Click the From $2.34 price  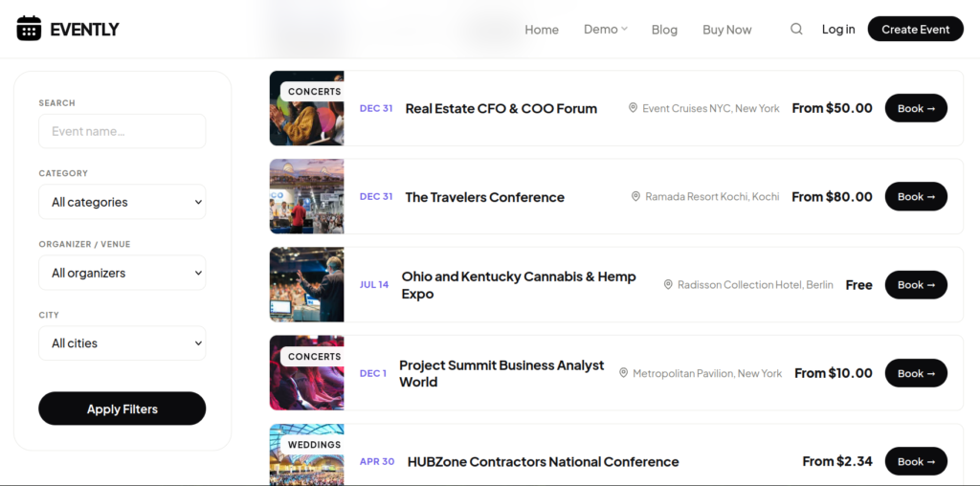click(837, 462)
